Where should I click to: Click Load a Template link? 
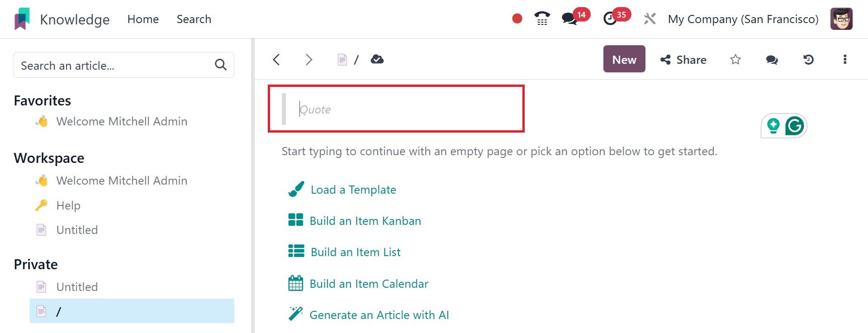pos(353,190)
